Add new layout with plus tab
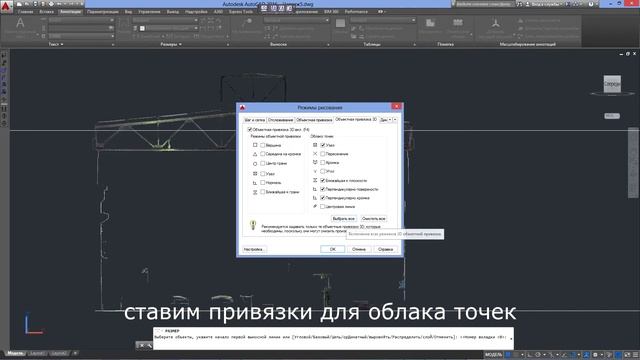This screenshot has width=640, height=360. [x=75, y=353]
